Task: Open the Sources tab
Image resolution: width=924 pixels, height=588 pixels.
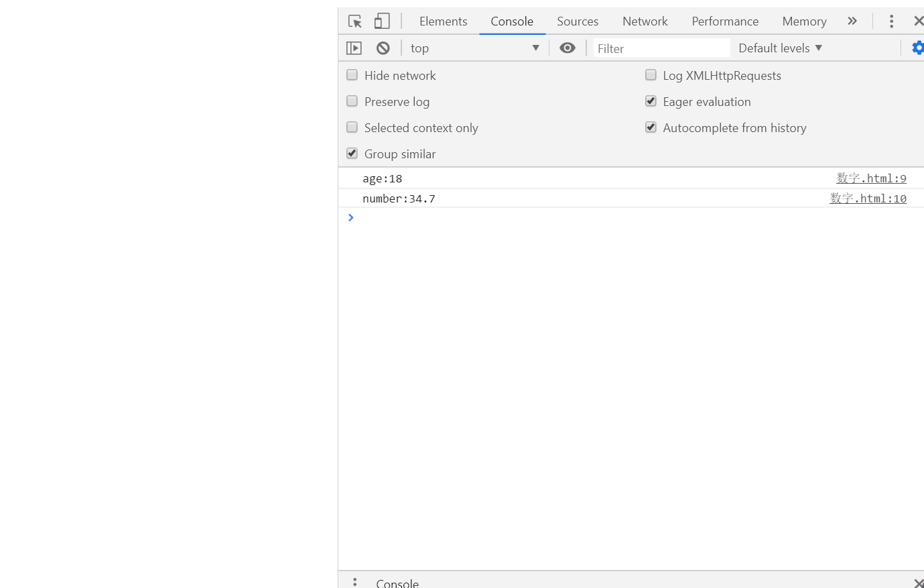Action: pyautogui.click(x=578, y=21)
